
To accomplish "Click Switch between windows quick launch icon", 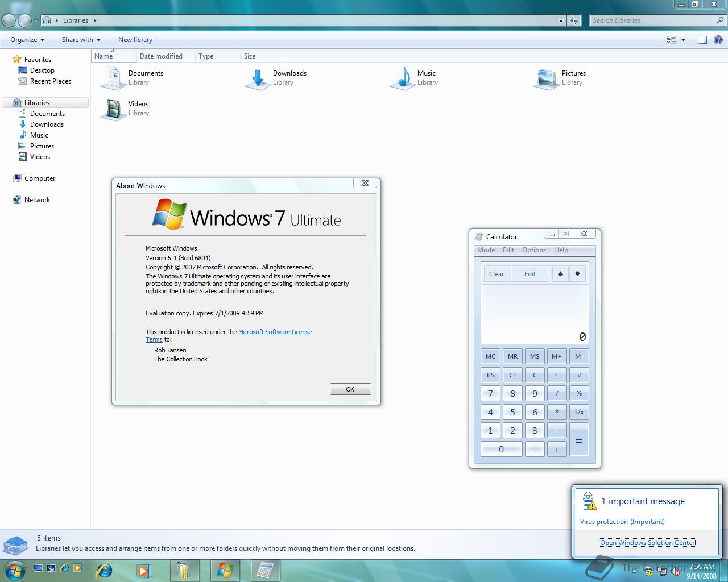I will click(x=51, y=568).
